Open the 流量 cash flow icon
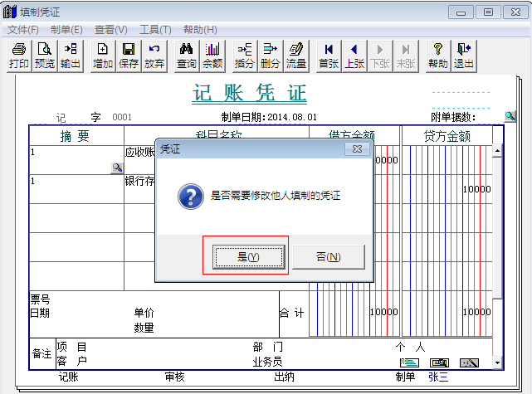Image resolution: width=532 pixels, height=394 pixels. pos(296,56)
